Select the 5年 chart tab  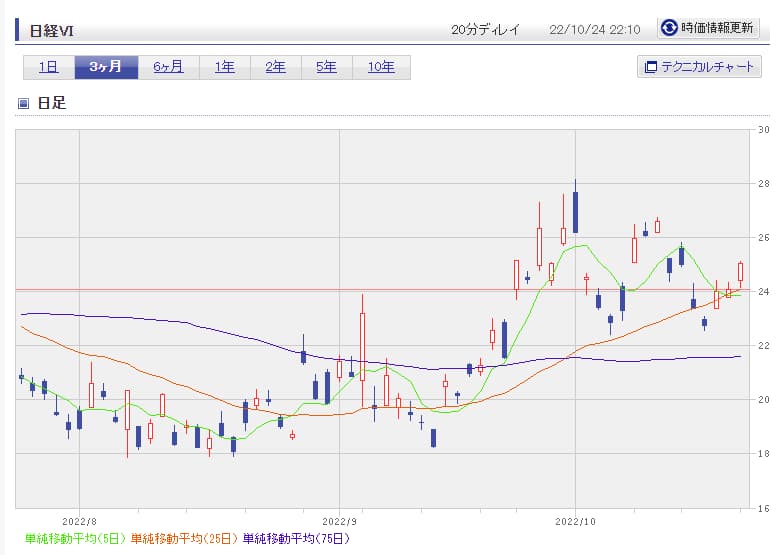[x=326, y=67]
